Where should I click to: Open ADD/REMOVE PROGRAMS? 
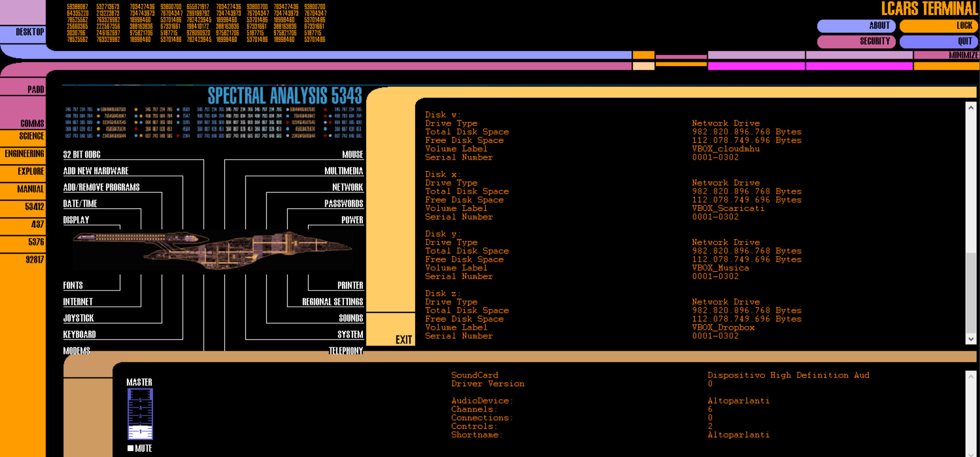click(101, 187)
